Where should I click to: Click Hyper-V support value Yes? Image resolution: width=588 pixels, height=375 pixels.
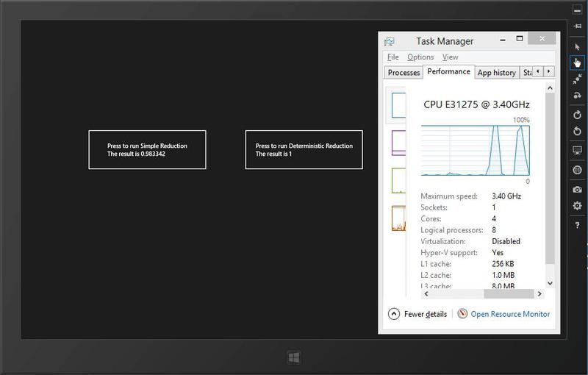(x=498, y=252)
